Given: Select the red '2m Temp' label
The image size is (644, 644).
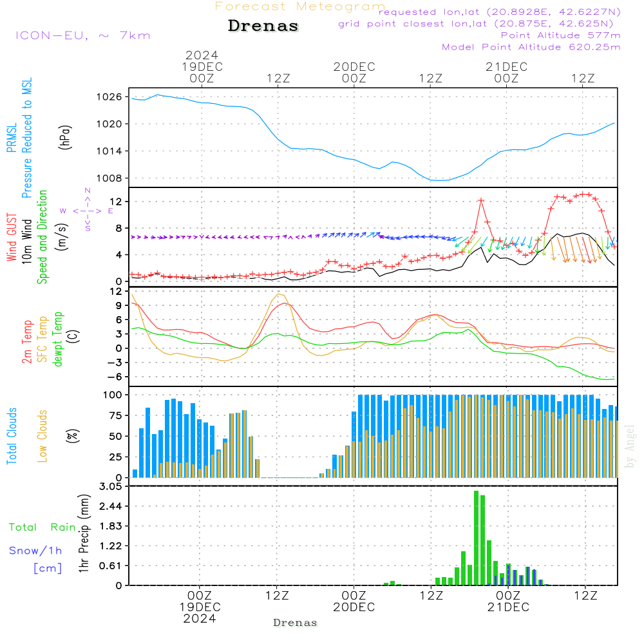Looking at the screenshot, I should coord(26,342).
